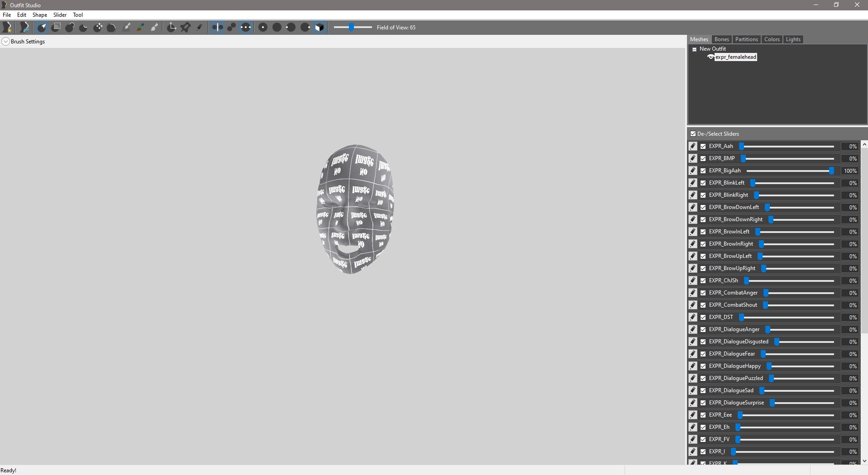Click the Load Project toolbar icon
The width and height of the screenshot is (868, 475).
coord(24,28)
